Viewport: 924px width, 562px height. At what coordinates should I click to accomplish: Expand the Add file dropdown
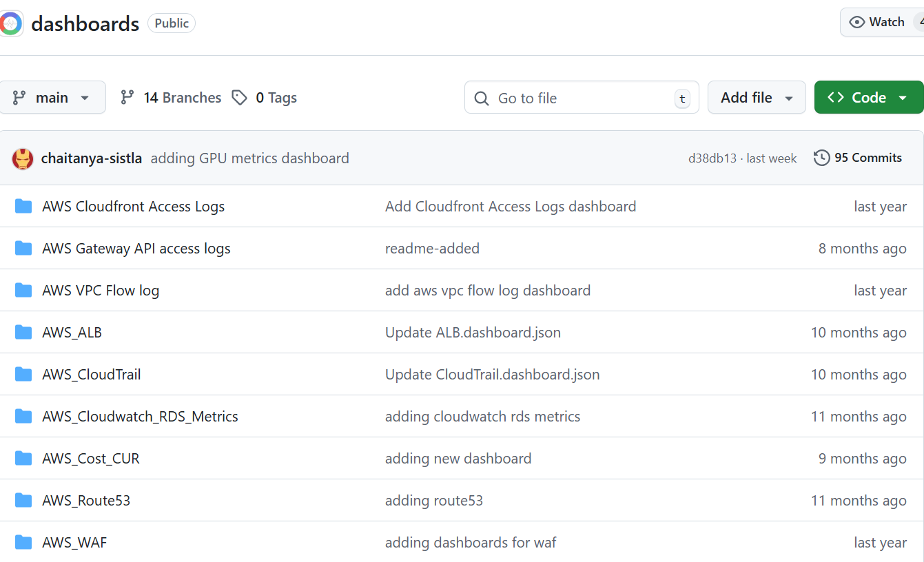757,98
